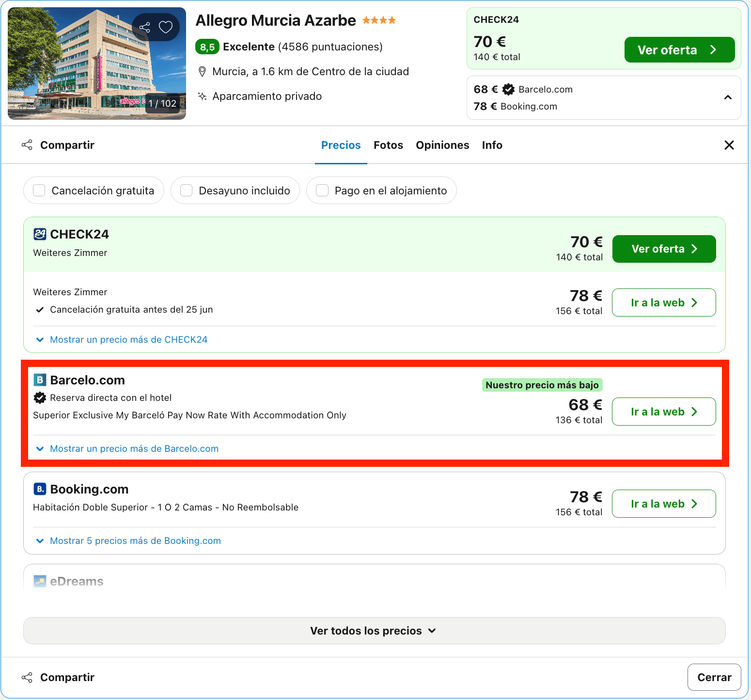Click Habitación Doble Superior room description
Screen dimensions: 751x700
[166, 507]
